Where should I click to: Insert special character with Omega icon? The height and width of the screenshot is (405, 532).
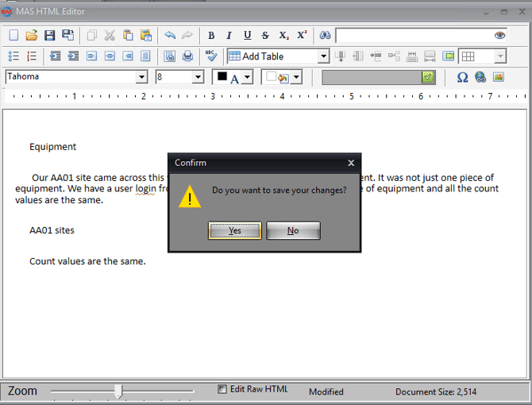pyautogui.click(x=462, y=77)
